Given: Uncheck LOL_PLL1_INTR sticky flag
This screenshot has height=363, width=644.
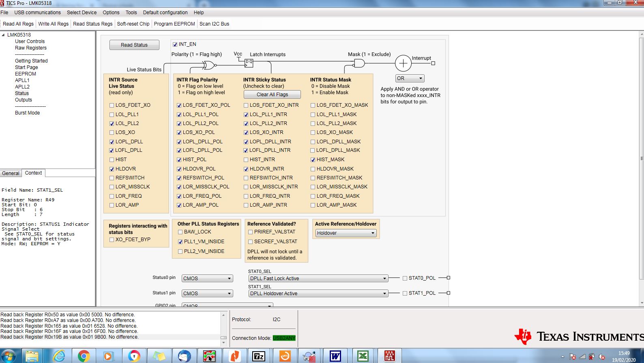Looking at the screenshot, I should [x=246, y=115].
